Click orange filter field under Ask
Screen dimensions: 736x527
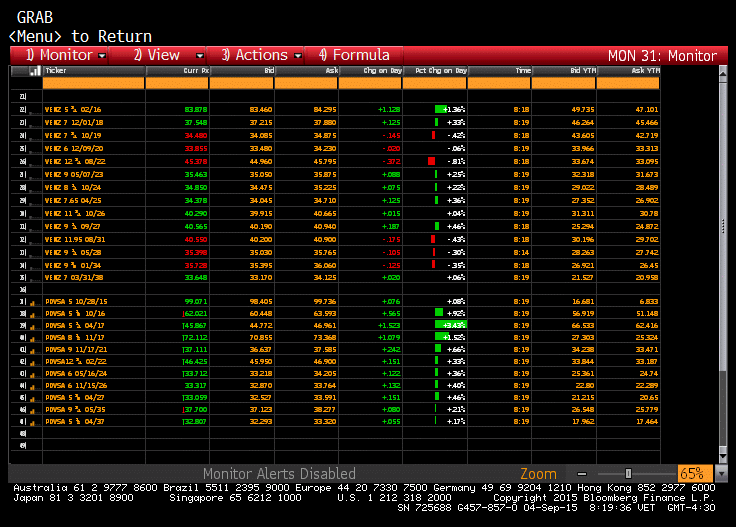coord(306,83)
